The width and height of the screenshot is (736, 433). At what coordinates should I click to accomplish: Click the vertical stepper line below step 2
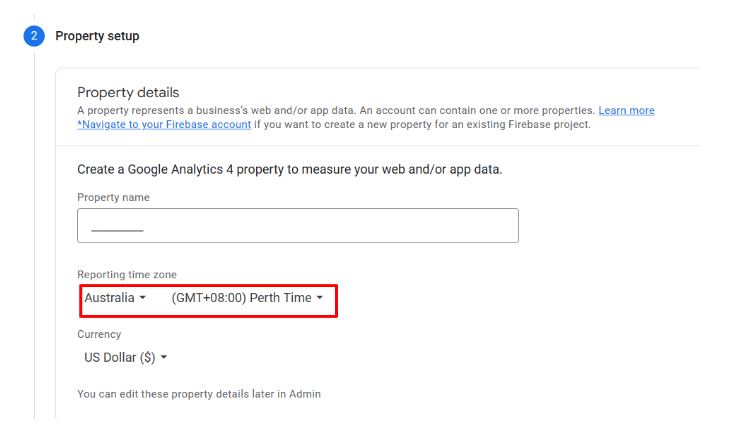click(x=34, y=236)
